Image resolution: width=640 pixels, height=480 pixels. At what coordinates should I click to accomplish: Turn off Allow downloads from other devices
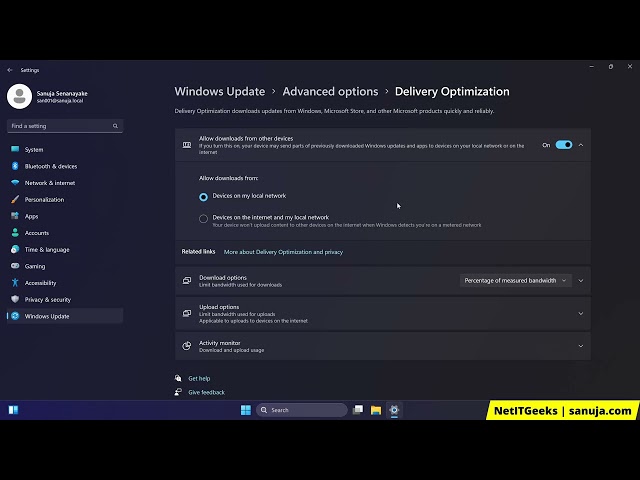[564, 145]
